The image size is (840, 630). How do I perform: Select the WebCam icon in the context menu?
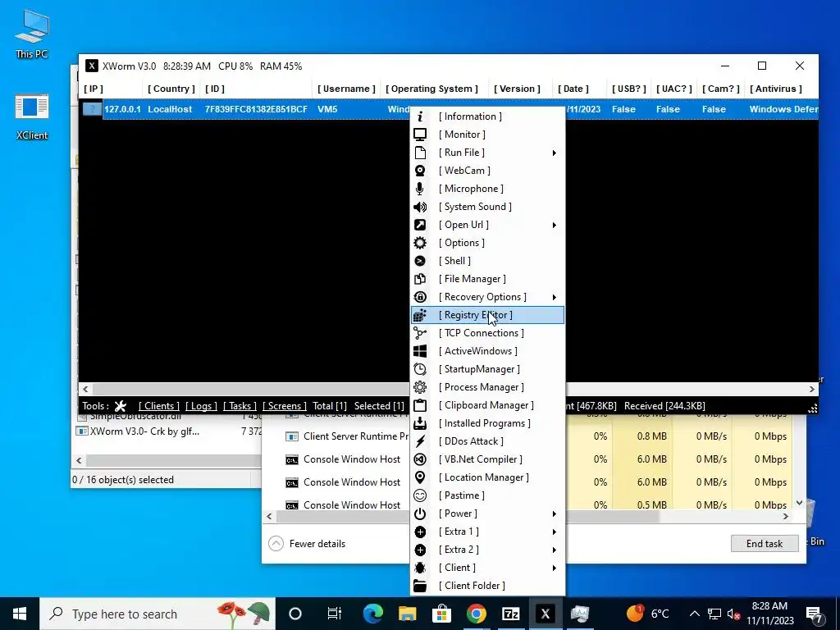tap(420, 171)
